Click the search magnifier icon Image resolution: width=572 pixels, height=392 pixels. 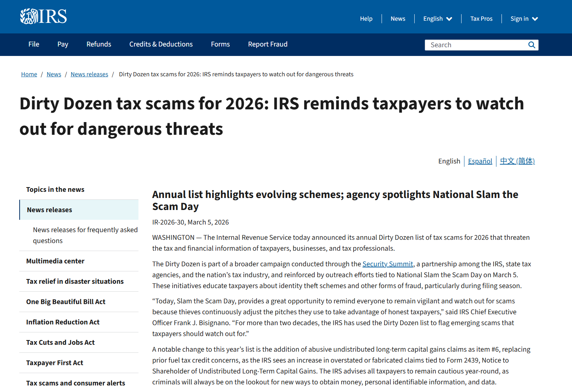point(532,45)
